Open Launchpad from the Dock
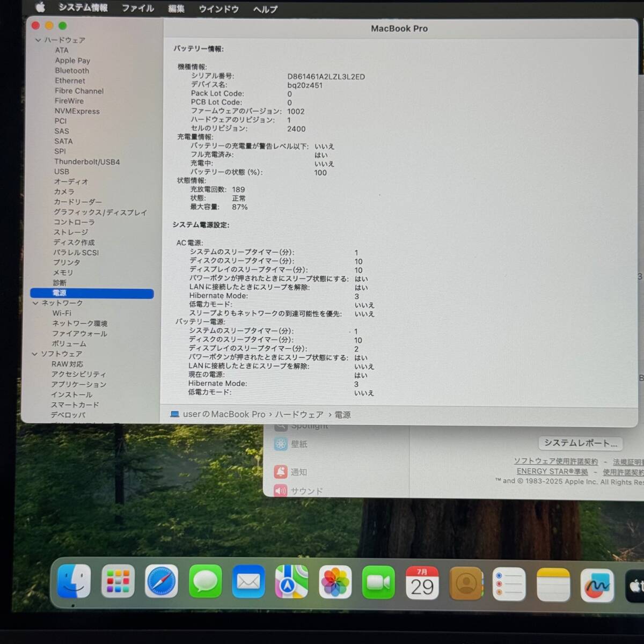Viewport: 644px width, 644px height. (118, 582)
